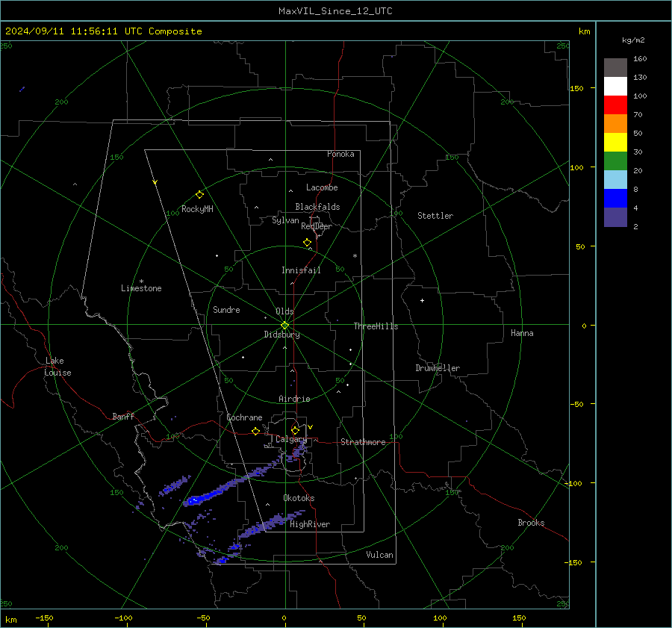Click the yellow diamond marker near Cochrane
Screen dimensions: 672x628
point(256,432)
